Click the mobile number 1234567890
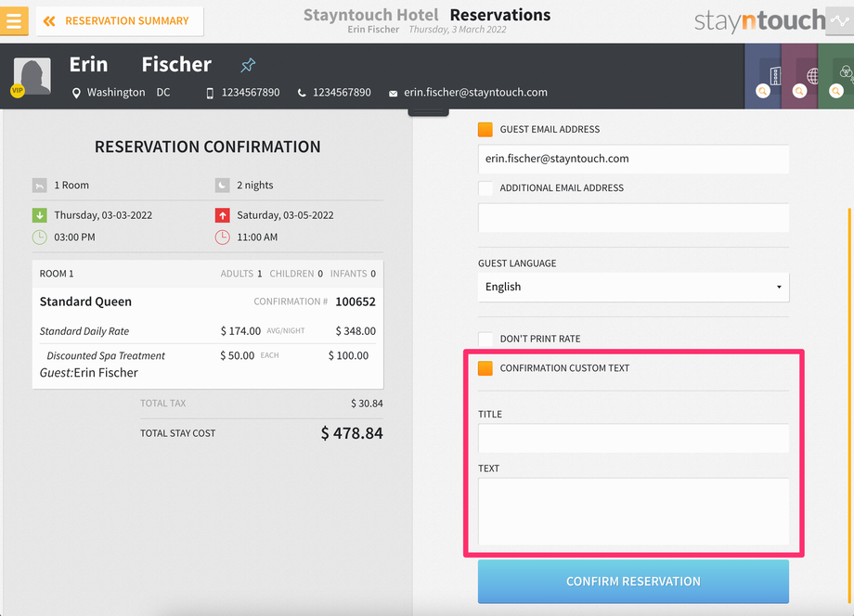The image size is (854, 616). click(x=251, y=93)
